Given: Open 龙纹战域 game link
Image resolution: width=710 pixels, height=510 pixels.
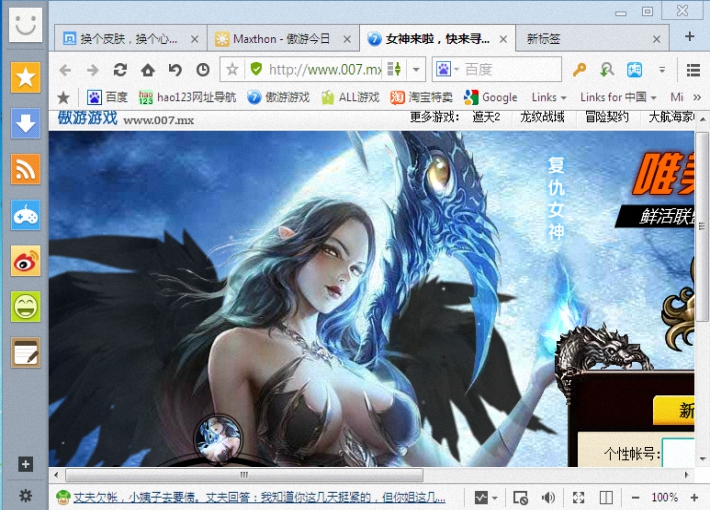Looking at the screenshot, I should tap(542, 117).
